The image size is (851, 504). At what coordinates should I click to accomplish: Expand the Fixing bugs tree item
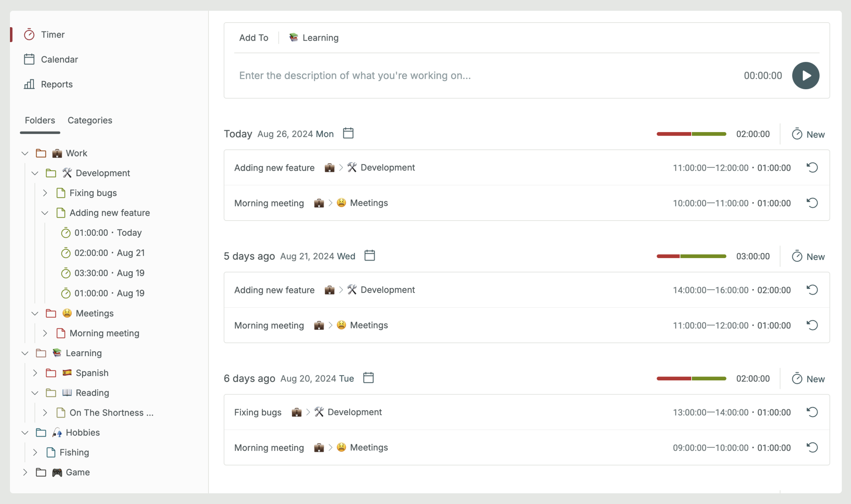coord(45,193)
